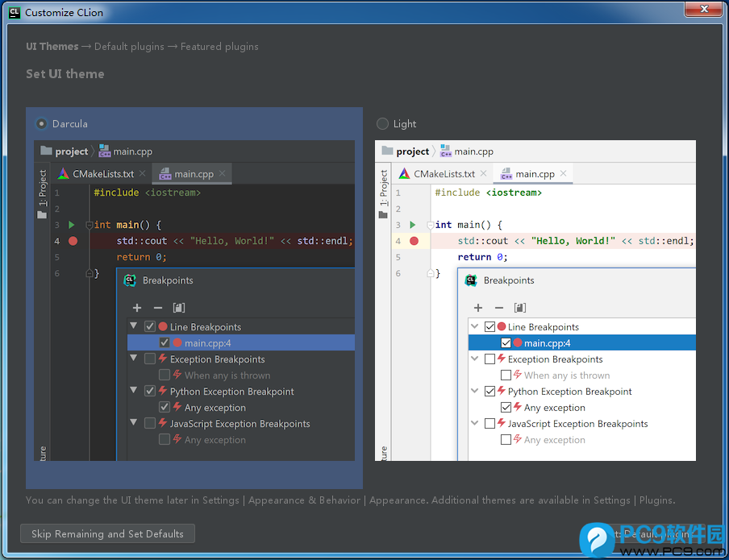Check Exception Breakpoints checkbox in Light preview
The height and width of the screenshot is (560, 729).
(489, 359)
